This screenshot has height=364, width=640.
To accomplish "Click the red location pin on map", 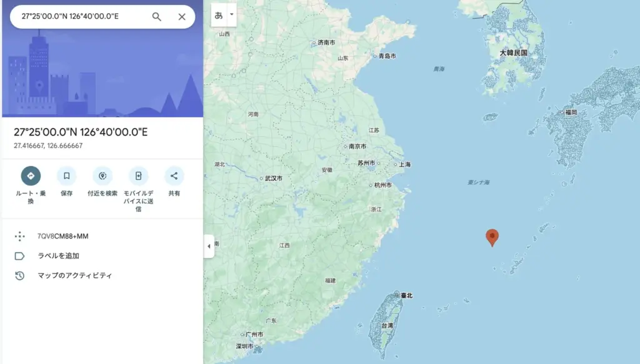I will point(492,238).
